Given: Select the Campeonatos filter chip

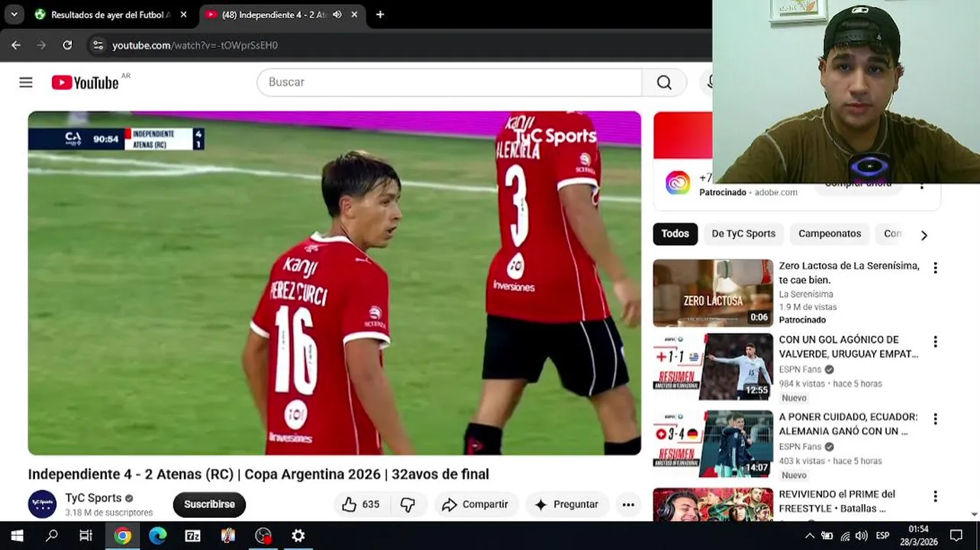Looking at the screenshot, I should (x=830, y=234).
